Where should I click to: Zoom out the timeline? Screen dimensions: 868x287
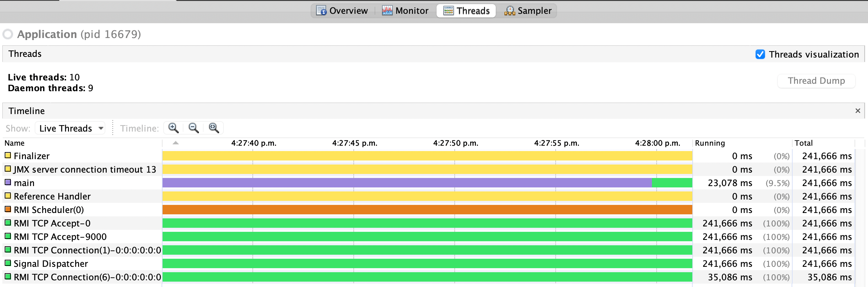point(194,128)
